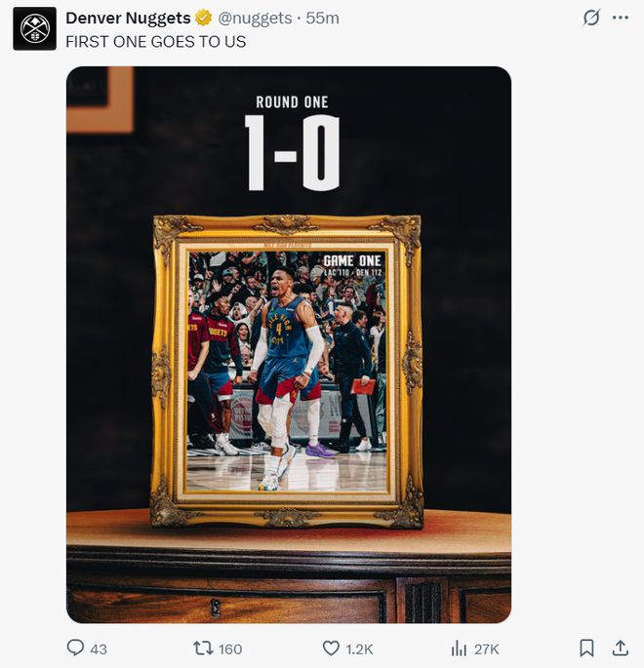Click the "FIRST ONE GOES TO US" text
The image size is (644, 668).
[x=155, y=41]
